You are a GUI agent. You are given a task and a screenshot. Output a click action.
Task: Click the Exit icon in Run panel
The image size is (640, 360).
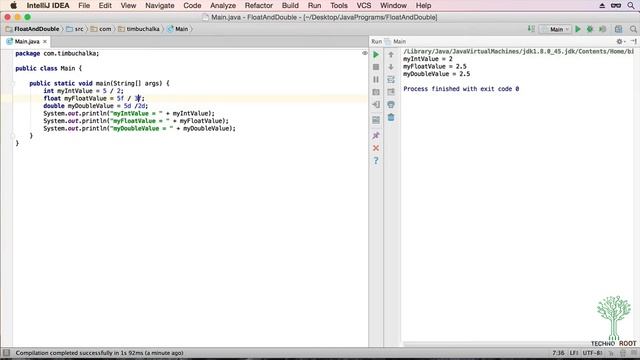coord(376,104)
